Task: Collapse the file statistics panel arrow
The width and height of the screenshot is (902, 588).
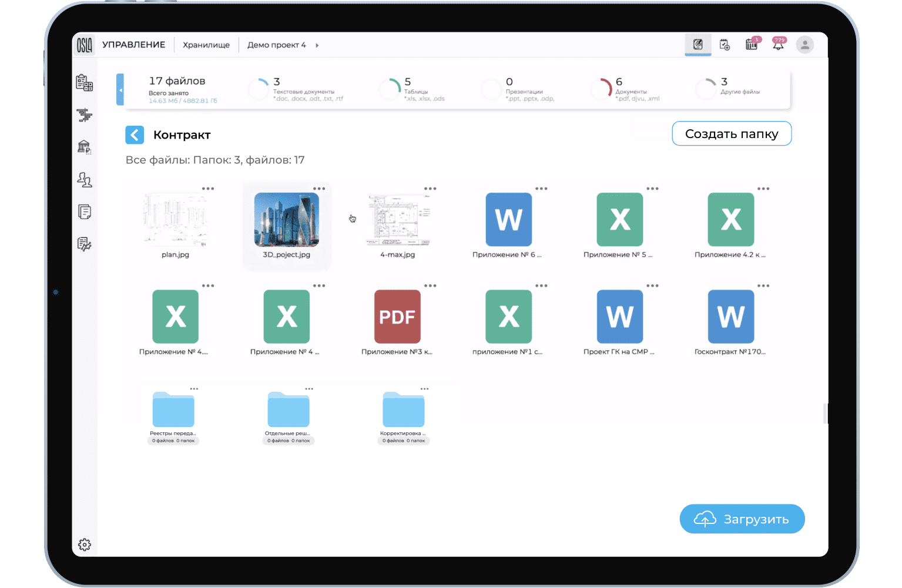Action: (120, 90)
